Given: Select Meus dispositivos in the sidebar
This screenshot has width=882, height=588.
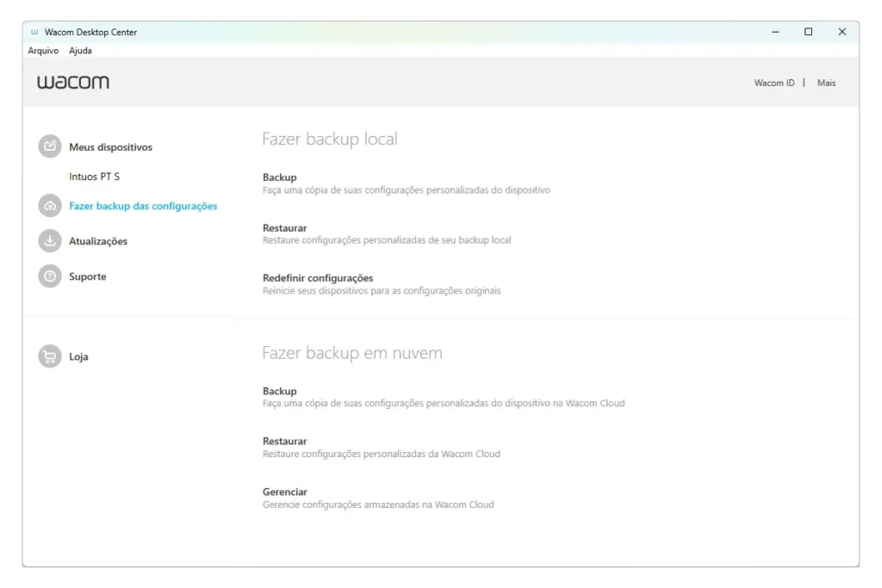Looking at the screenshot, I should click(x=111, y=147).
